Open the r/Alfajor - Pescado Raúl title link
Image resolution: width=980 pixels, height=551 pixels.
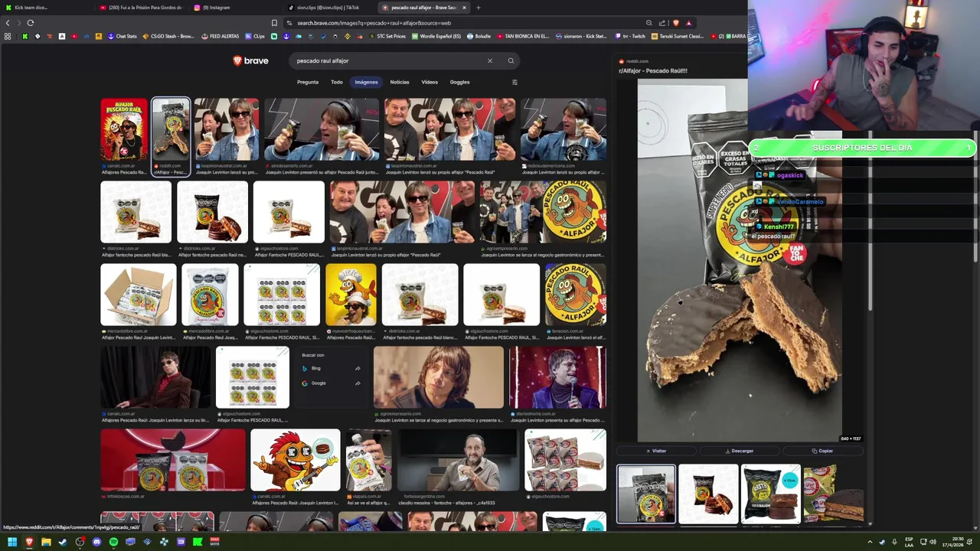point(653,70)
